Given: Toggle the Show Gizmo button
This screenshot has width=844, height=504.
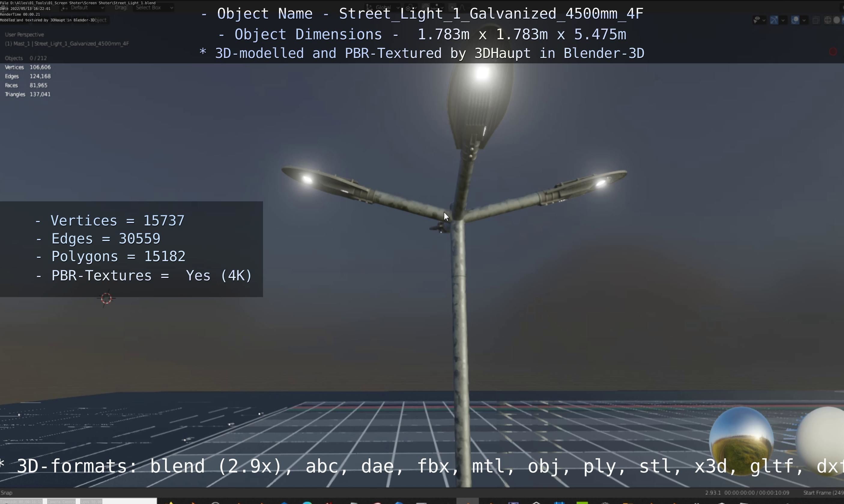Looking at the screenshot, I should 774,20.
